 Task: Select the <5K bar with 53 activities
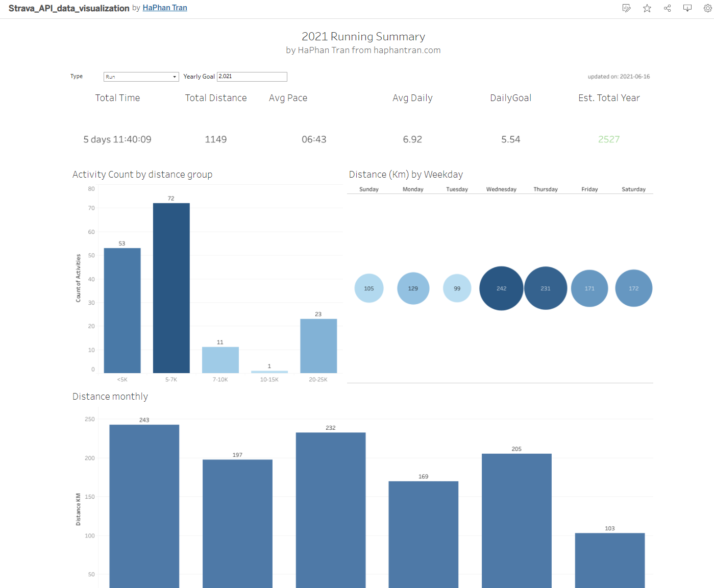(122, 310)
